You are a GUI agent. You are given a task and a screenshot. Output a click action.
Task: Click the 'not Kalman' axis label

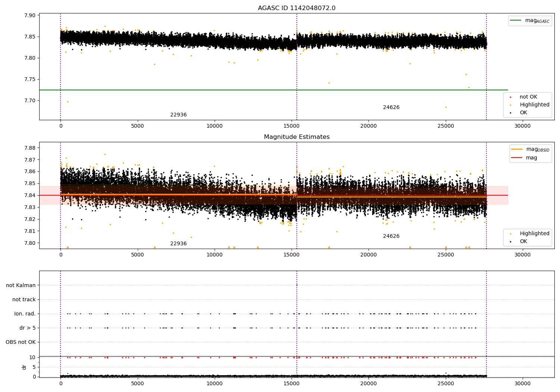click(21, 285)
